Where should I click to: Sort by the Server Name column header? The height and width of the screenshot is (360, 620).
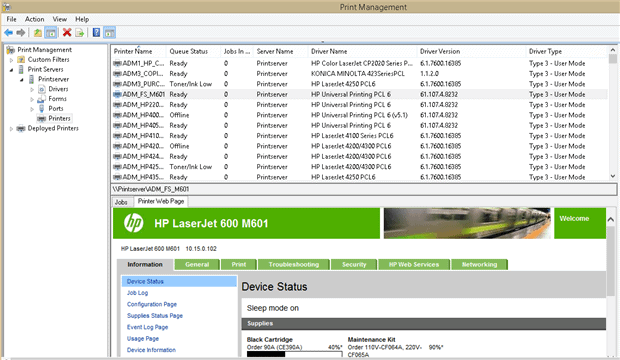(280, 51)
